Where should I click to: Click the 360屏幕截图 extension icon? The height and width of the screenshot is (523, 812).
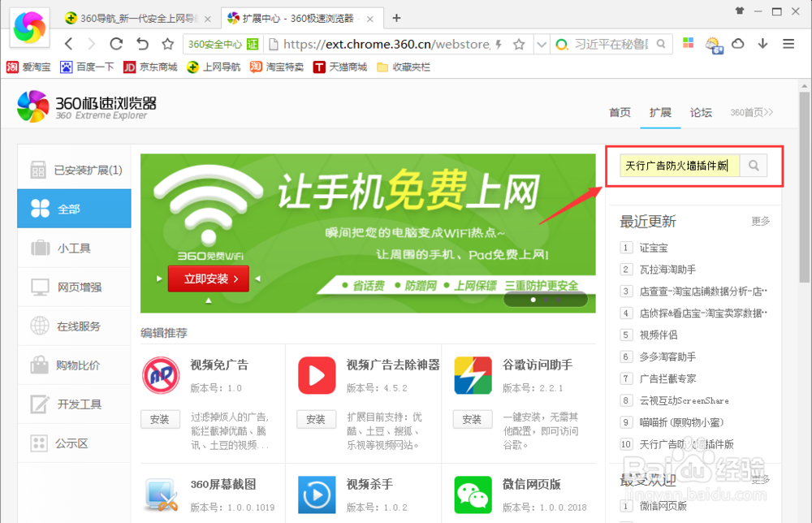coord(161,495)
